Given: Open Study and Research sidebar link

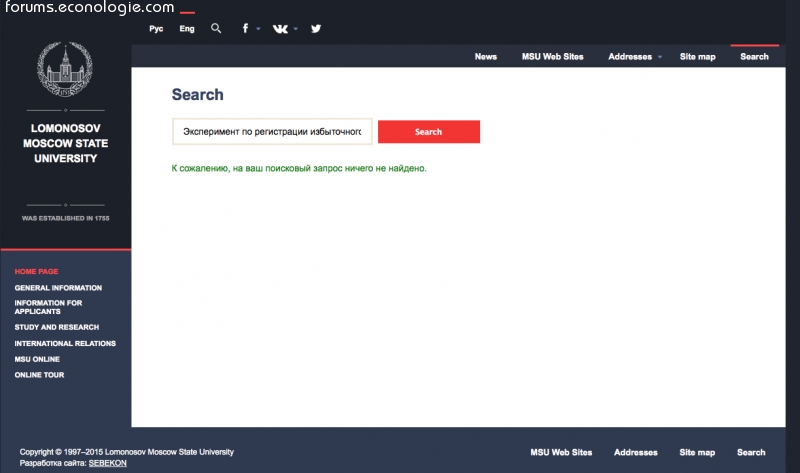Looking at the screenshot, I should coord(56,327).
